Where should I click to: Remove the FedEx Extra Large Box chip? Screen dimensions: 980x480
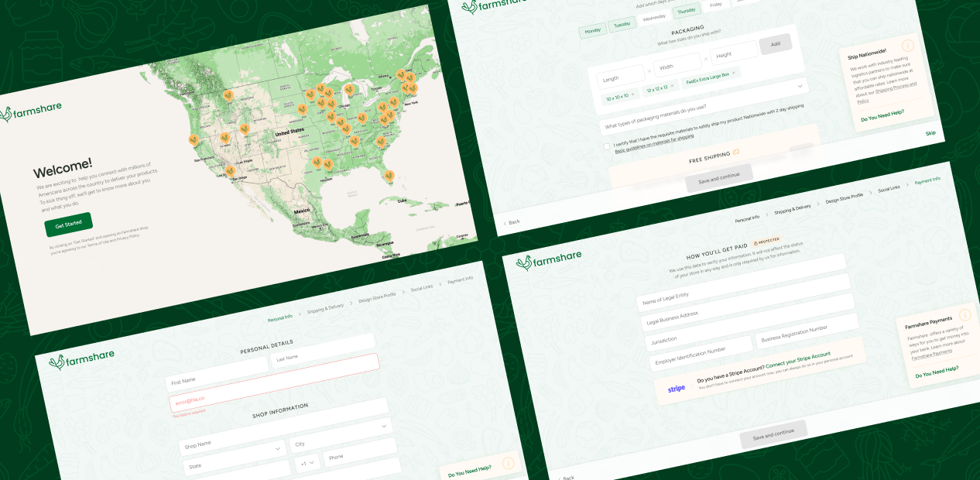pos(734,71)
